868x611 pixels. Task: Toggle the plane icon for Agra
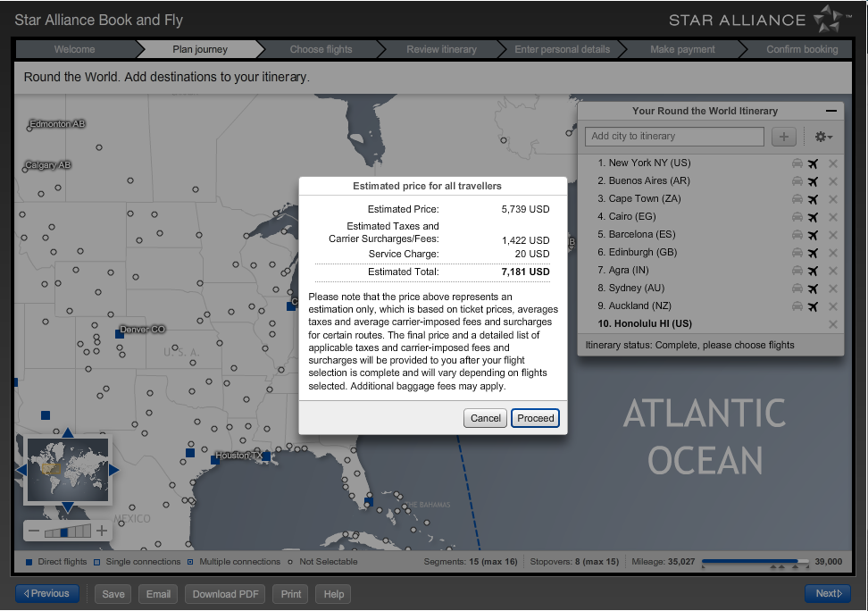pos(813,271)
